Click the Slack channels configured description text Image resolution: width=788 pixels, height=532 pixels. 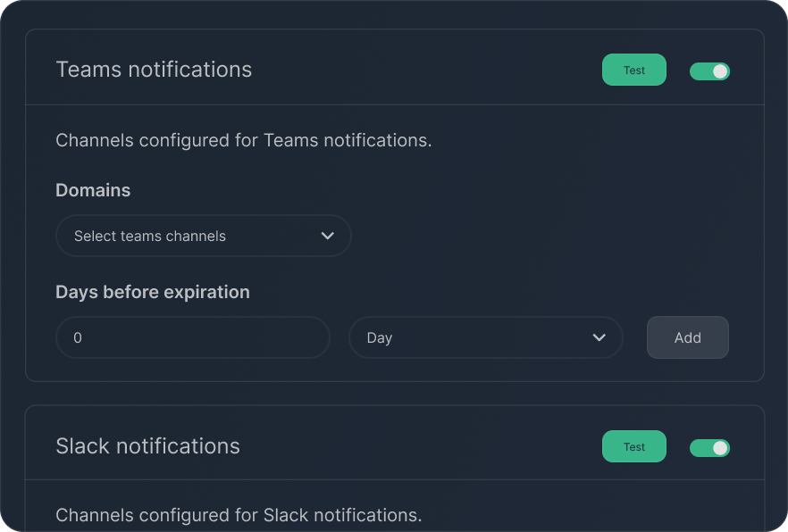[238, 515]
